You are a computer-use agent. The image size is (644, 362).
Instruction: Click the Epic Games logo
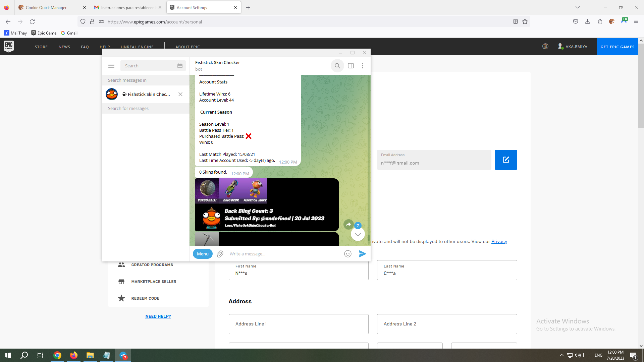(x=9, y=47)
